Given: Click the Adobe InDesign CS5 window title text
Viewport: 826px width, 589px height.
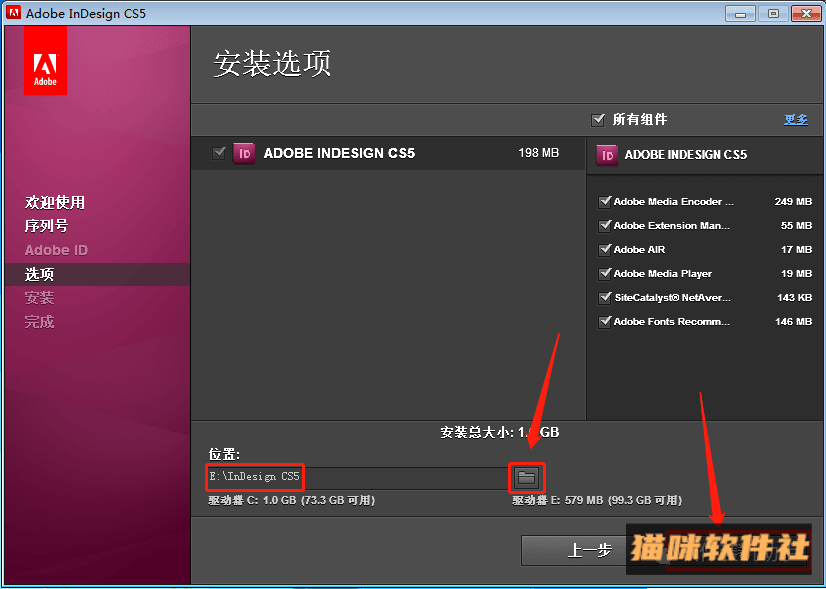Looking at the screenshot, I should coord(86,13).
